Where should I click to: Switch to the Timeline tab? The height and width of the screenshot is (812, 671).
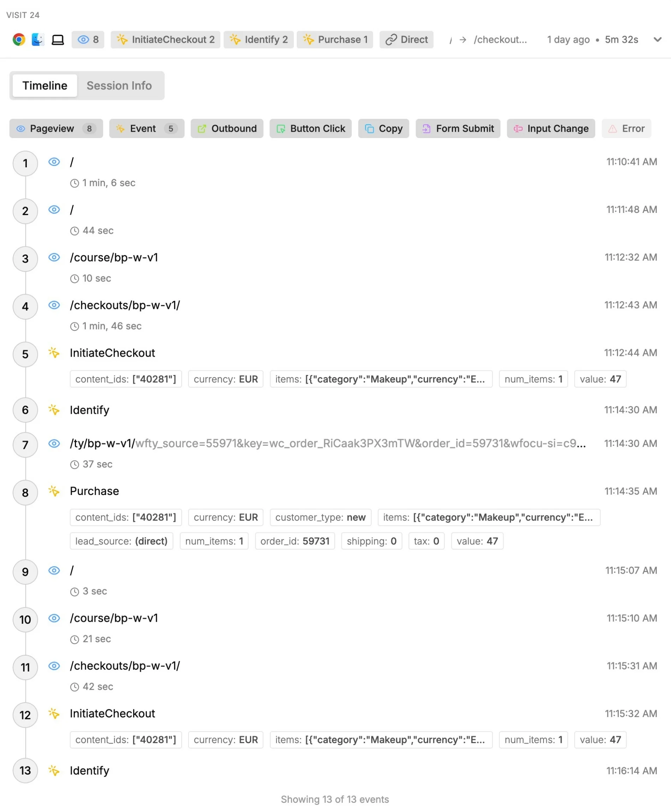pyautogui.click(x=45, y=85)
